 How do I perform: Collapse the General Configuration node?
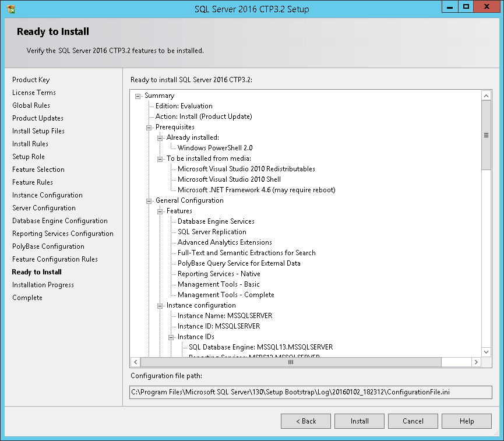[149, 201]
